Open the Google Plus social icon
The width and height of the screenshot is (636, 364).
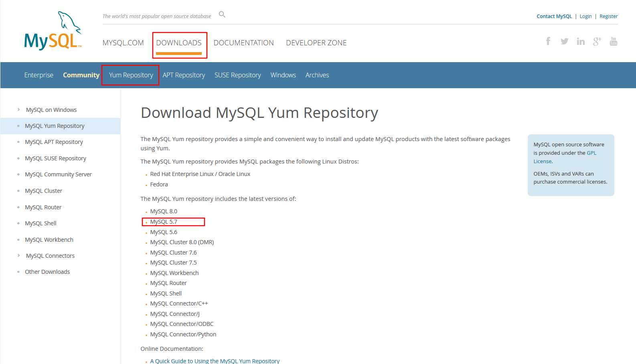597,41
